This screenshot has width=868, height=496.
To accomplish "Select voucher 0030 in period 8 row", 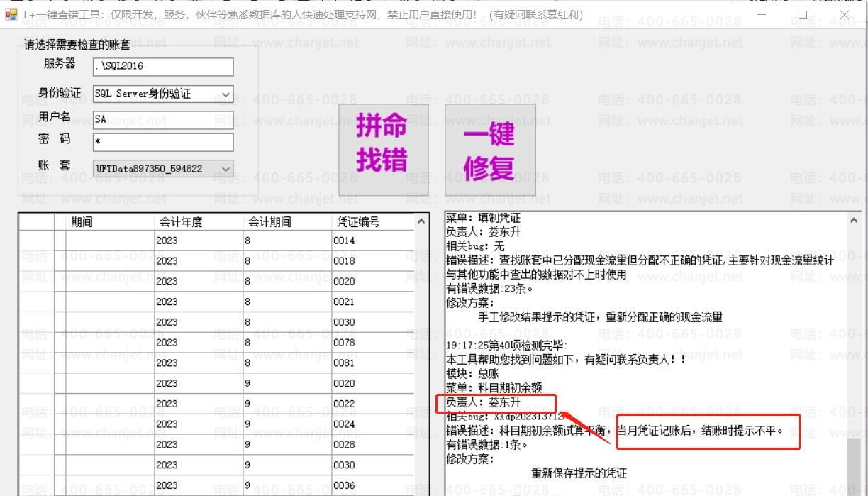I will [x=372, y=322].
